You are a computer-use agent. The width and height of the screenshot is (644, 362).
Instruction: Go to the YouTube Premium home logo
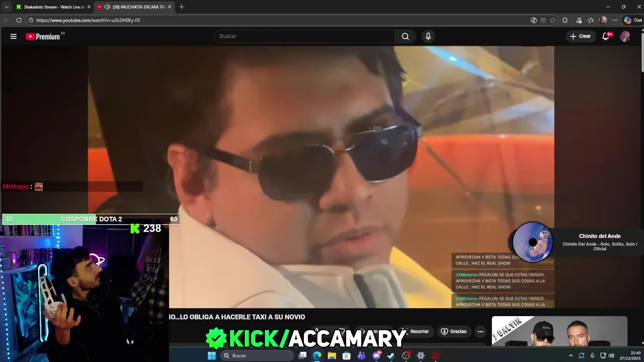[x=43, y=36]
